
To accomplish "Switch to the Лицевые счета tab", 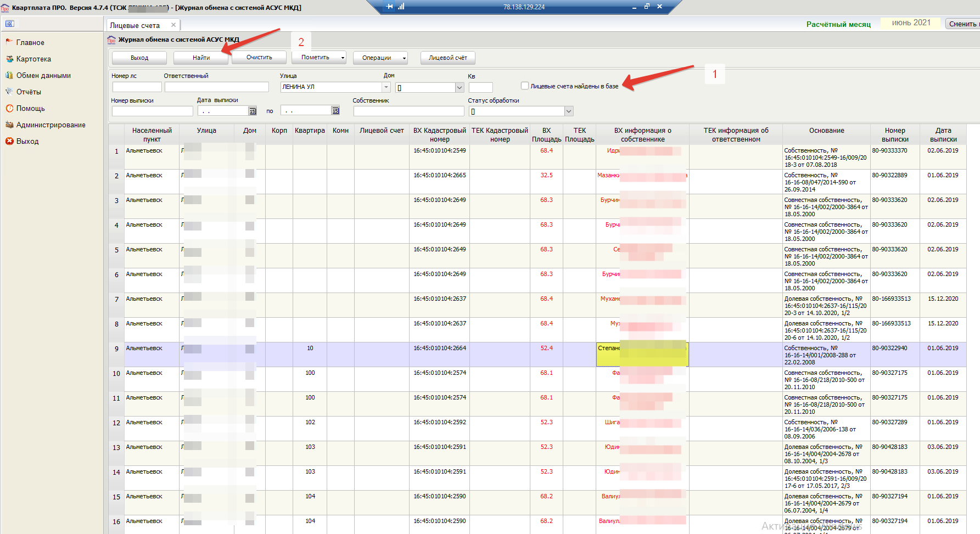I will [x=135, y=25].
